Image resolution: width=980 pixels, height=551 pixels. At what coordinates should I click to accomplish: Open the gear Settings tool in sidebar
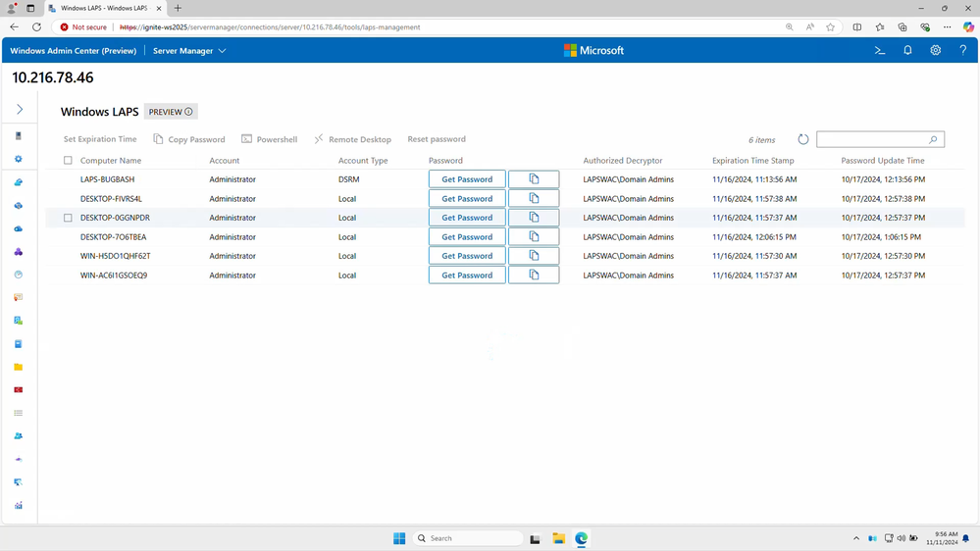pyautogui.click(x=18, y=159)
